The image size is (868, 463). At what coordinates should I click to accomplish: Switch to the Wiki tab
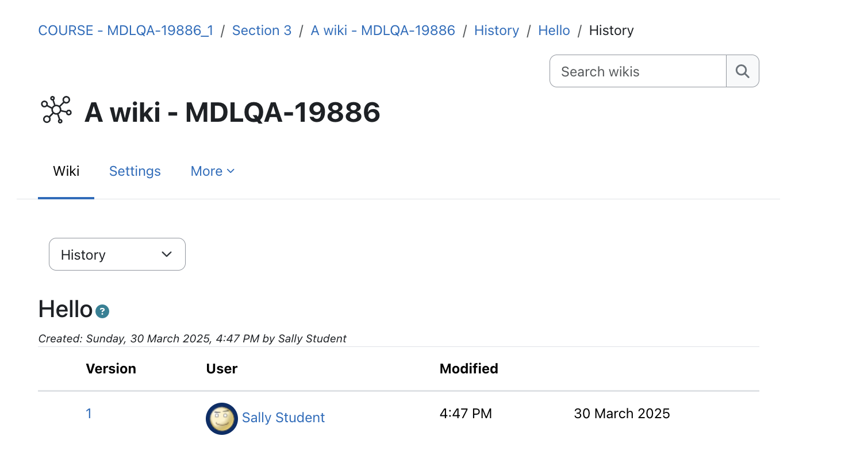click(x=66, y=171)
